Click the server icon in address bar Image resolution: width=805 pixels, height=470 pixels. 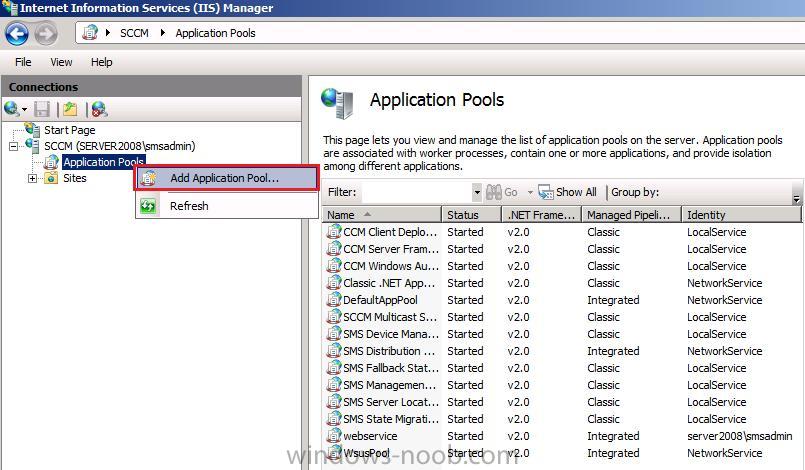(x=90, y=32)
